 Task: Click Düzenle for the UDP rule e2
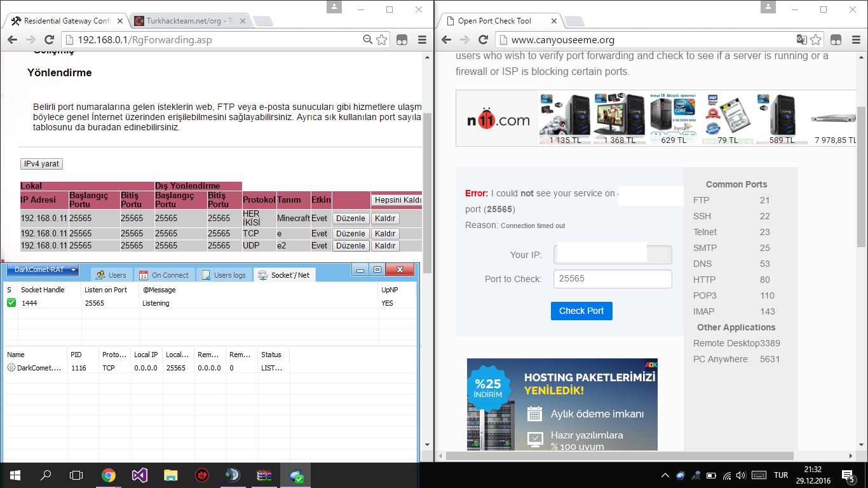[351, 245]
